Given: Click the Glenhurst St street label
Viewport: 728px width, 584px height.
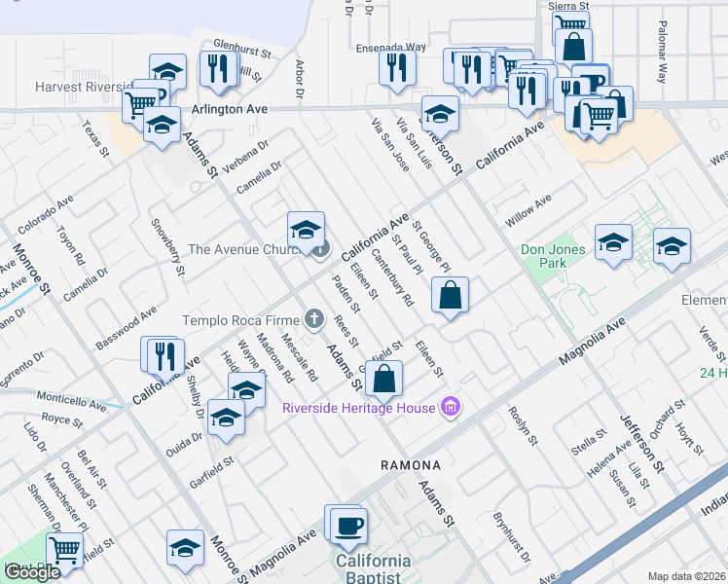Looking at the screenshot, I should coord(242,49).
